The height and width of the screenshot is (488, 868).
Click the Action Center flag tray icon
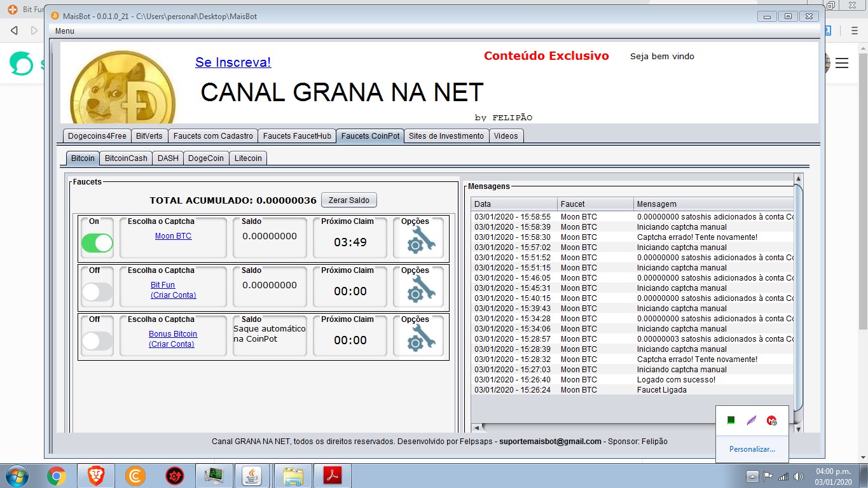point(768,477)
